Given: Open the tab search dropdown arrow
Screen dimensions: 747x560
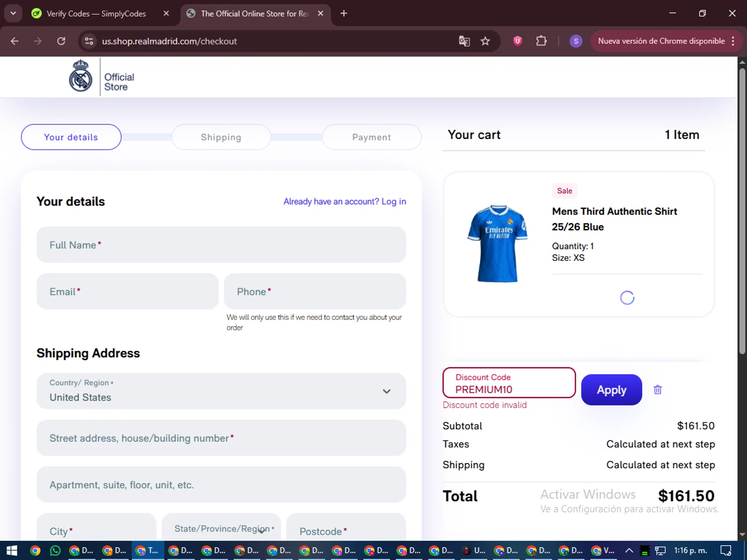Looking at the screenshot, I should pyautogui.click(x=13, y=13).
